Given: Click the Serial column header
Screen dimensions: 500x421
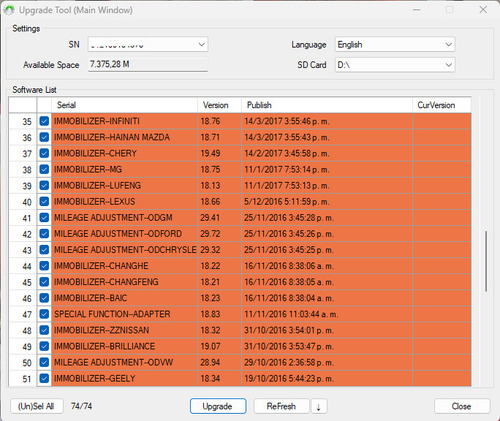Looking at the screenshot, I should 124,105.
